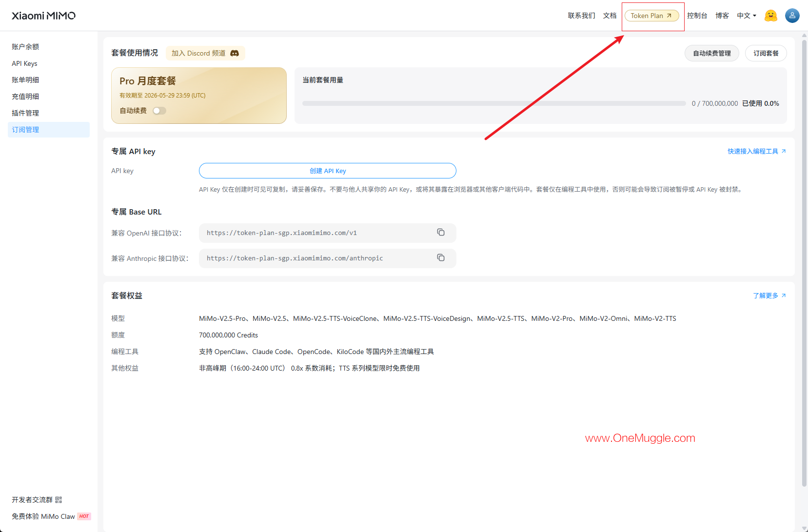
Task: Open the Hugging Face emoji icon
Action: click(770, 16)
